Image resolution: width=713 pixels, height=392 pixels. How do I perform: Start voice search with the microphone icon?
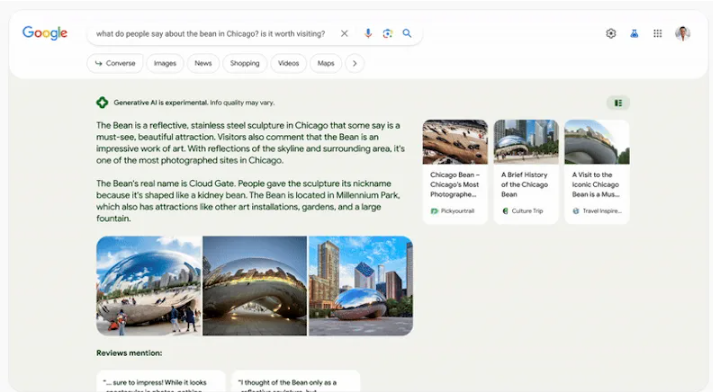pos(368,33)
